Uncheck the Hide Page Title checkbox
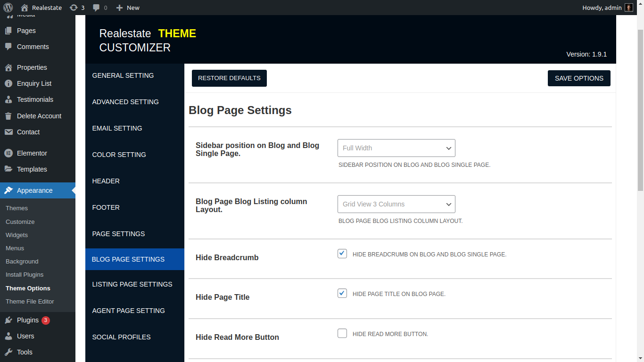This screenshot has height=362, width=644. (x=342, y=293)
